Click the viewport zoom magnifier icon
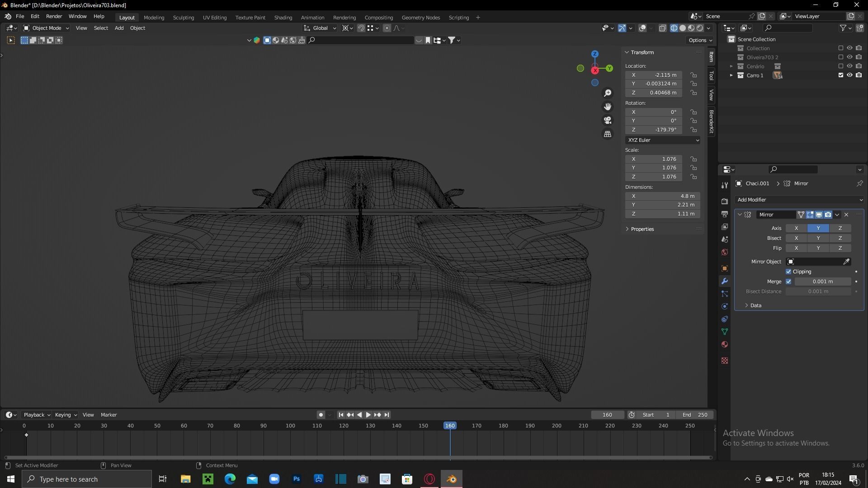The width and height of the screenshot is (868, 488). coord(608,93)
